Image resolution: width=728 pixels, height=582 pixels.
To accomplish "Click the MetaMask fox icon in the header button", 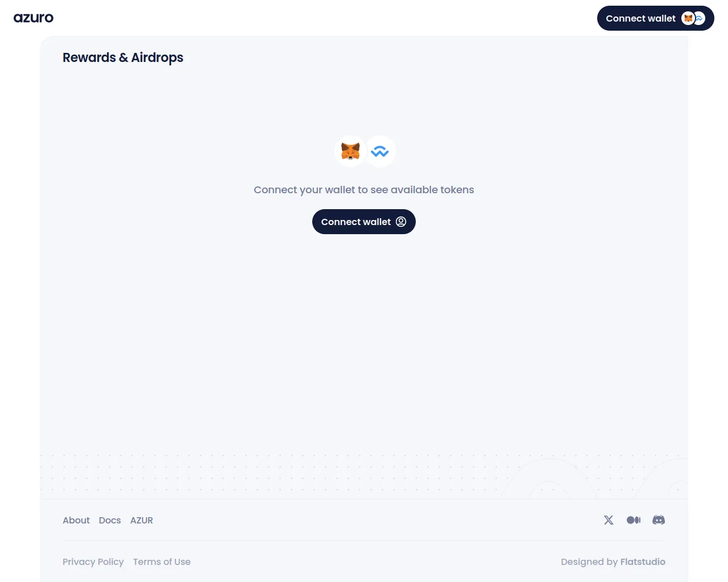I will (x=688, y=19).
